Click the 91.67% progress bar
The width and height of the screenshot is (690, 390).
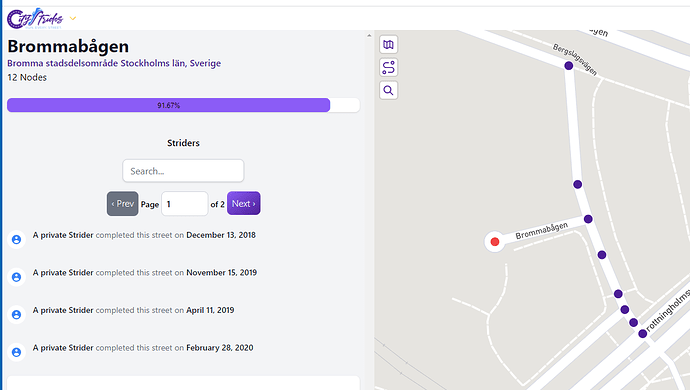click(x=183, y=105)
